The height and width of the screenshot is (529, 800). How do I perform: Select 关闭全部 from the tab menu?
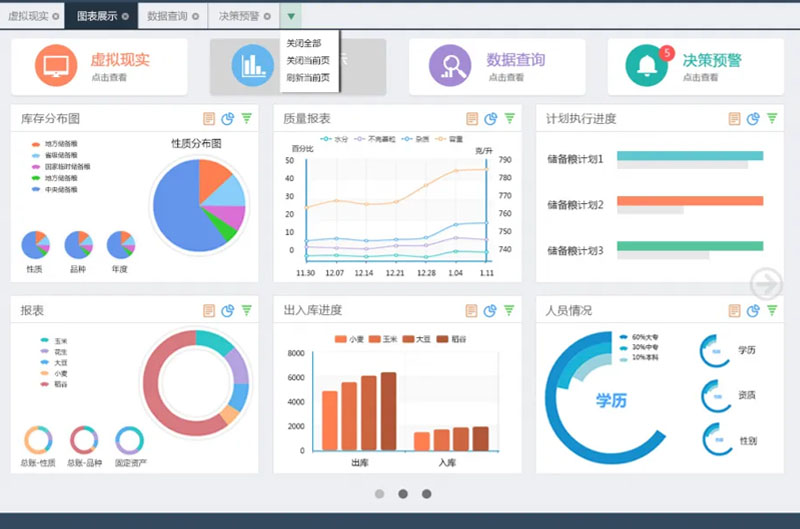[304, 43]
